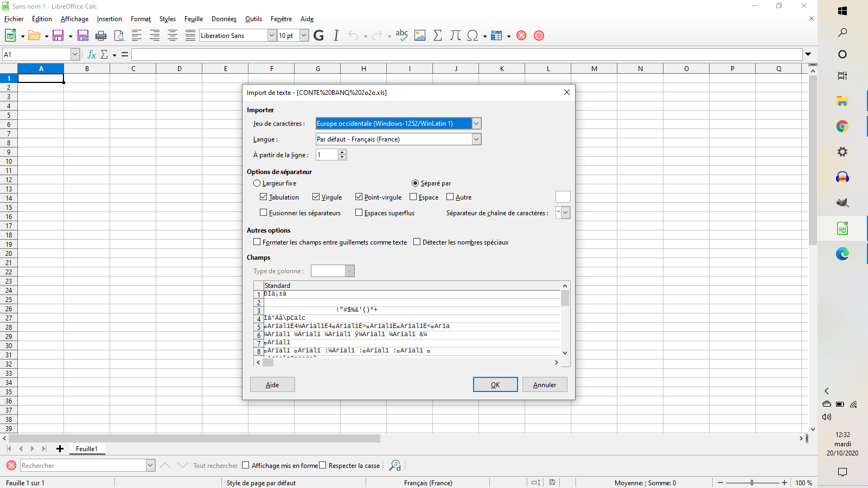Justify text with toolbar icon
This screenshot has width=868, height=488.
click(190, 35)
